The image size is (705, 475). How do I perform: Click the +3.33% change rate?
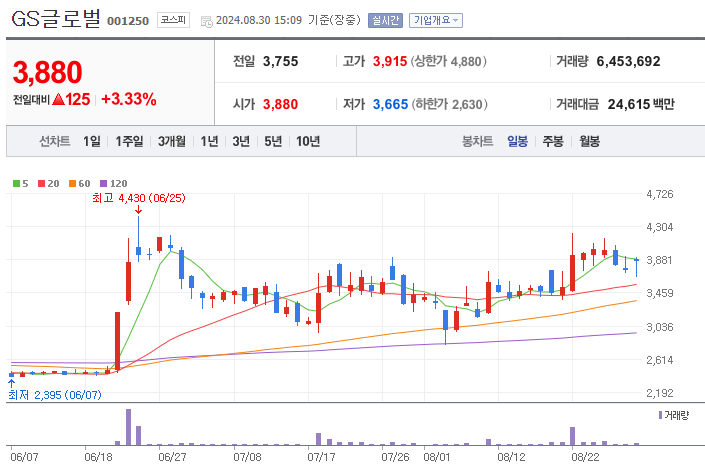tap(129, 99)
